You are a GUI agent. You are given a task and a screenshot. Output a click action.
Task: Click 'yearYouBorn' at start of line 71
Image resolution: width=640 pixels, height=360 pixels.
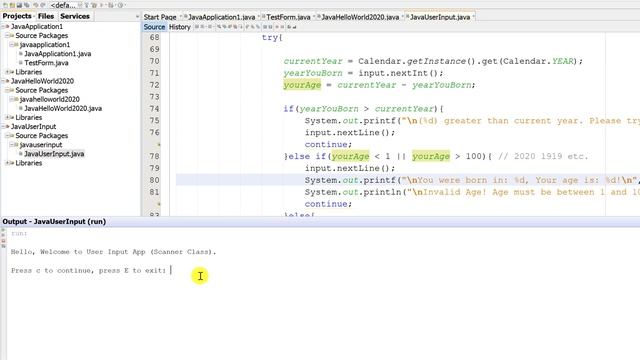click(x=313, y=73)
